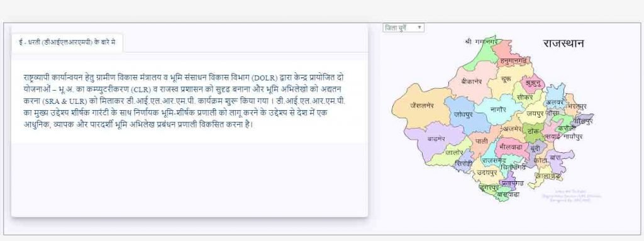644x241 pixels.
Task: Select पाली district on the map
Action: tap(481, 142)
